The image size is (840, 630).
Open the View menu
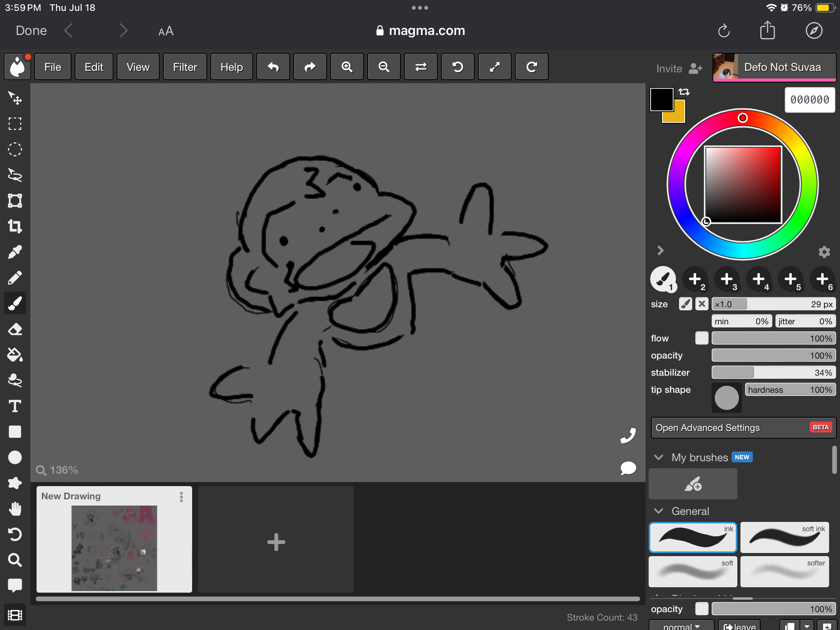[x=138, y=67]
